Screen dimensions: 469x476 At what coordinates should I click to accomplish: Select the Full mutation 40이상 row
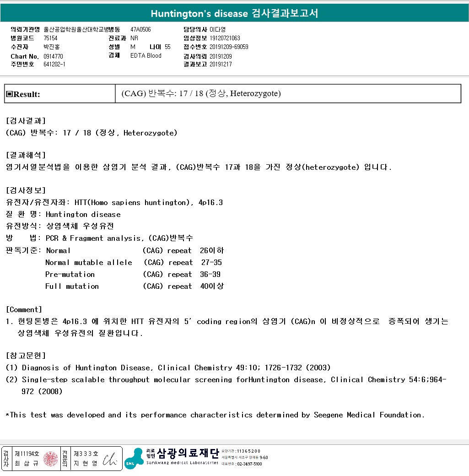[135, 286]
